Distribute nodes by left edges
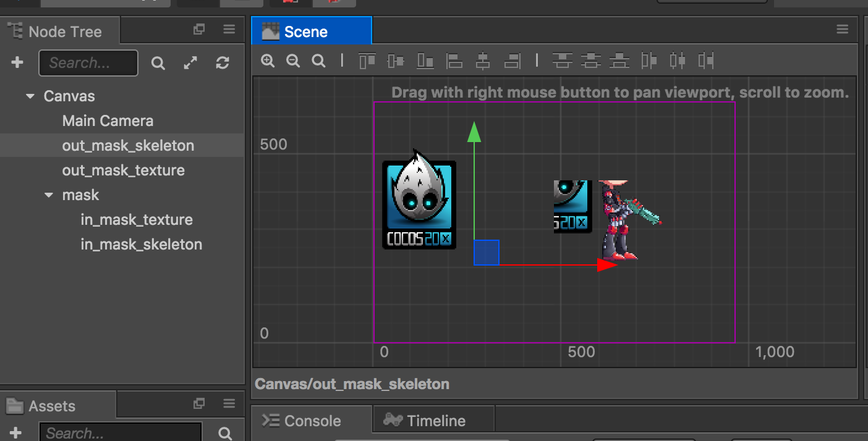 pos(649,61)
